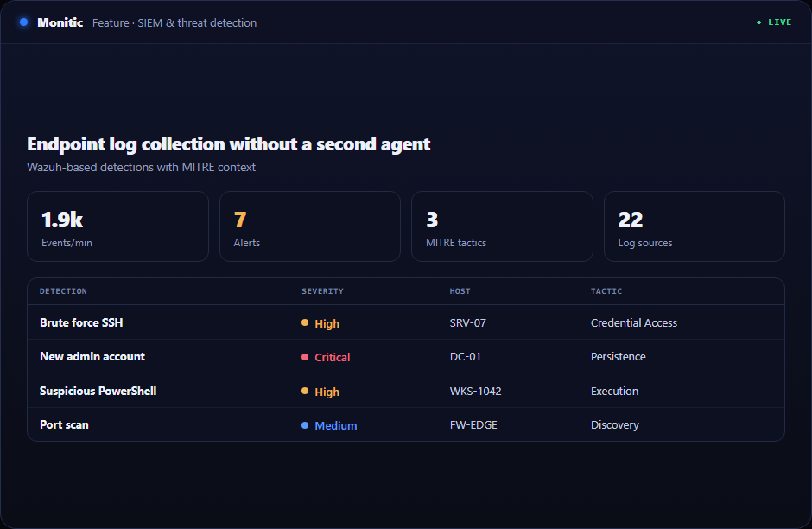Click the HOST column header

tap(460, 291)
